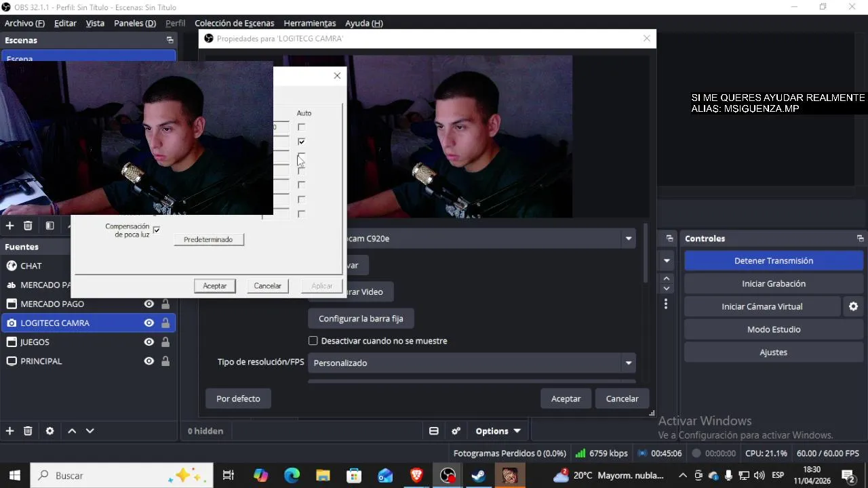Screen dimensions: 868x488
Task: Click Fotogramas Perdidos status text
Action: pos(509,453)
